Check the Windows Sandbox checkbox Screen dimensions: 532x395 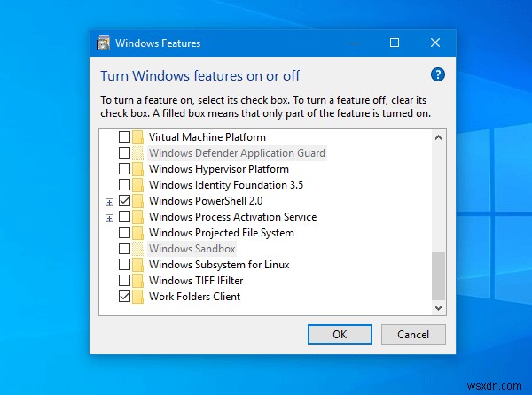pos(124,249)
